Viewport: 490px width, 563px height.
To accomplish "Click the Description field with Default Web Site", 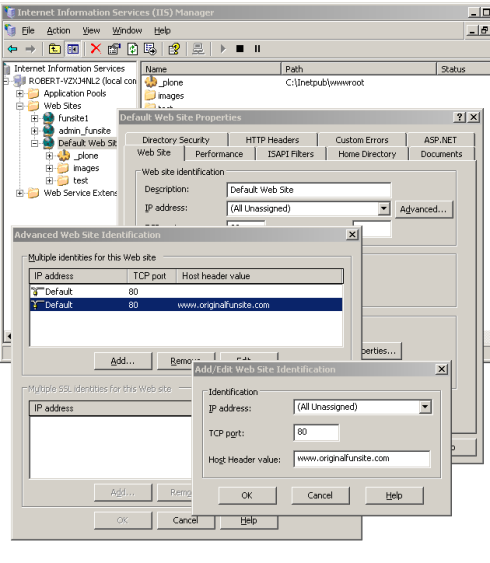I will tap(309, 190).
